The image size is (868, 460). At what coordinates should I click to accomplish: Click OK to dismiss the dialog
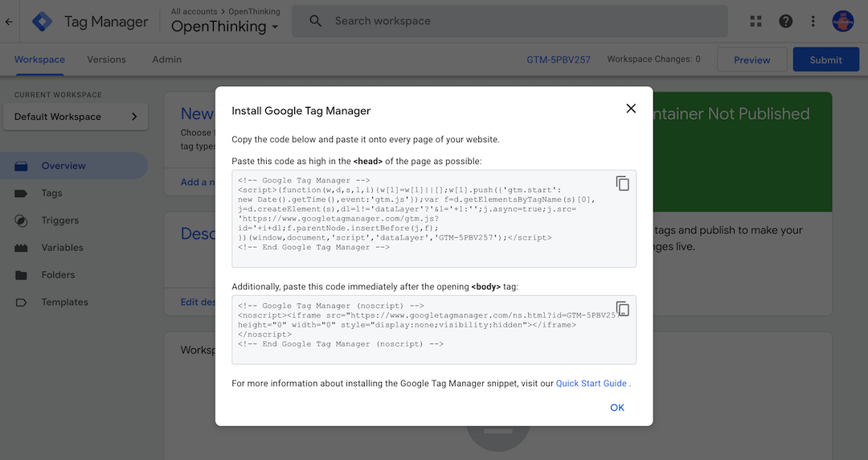point(616,408)
